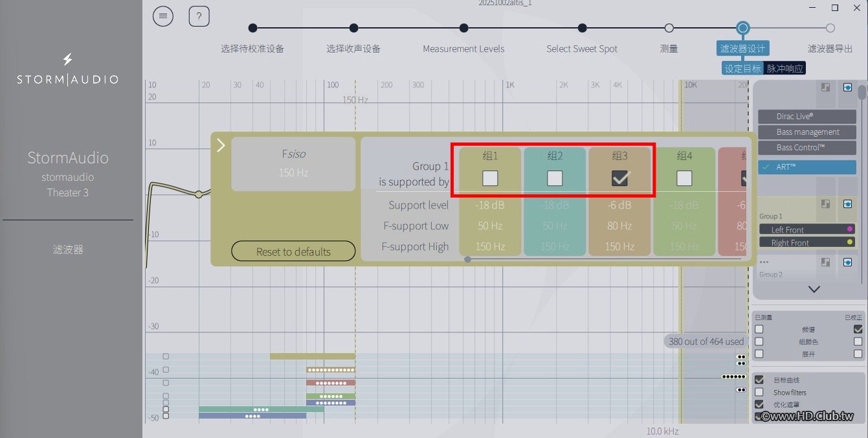Click 组3 F-support Low 80 Hz value
This screenshot has width=868, height=438.
point(619,225)
